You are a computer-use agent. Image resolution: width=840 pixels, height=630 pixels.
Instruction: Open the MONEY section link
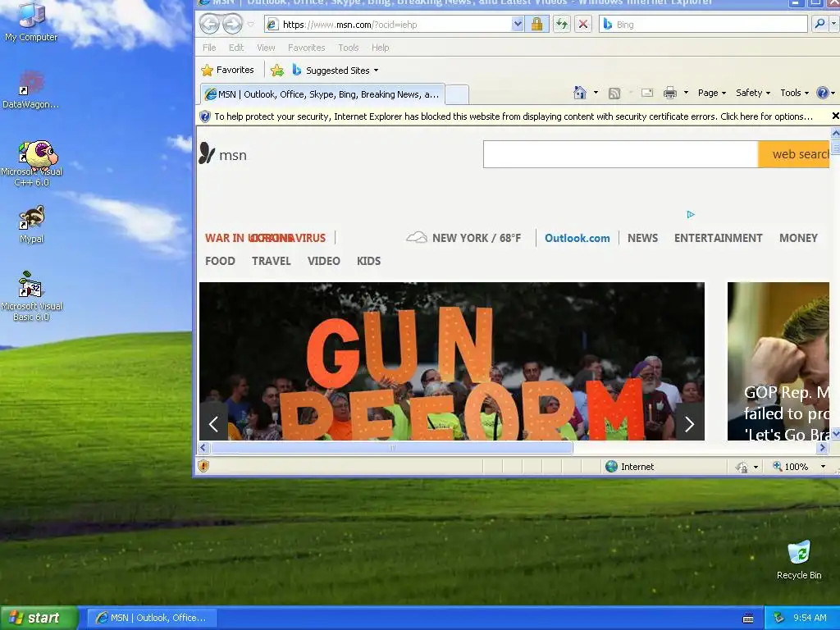point(798,238)
